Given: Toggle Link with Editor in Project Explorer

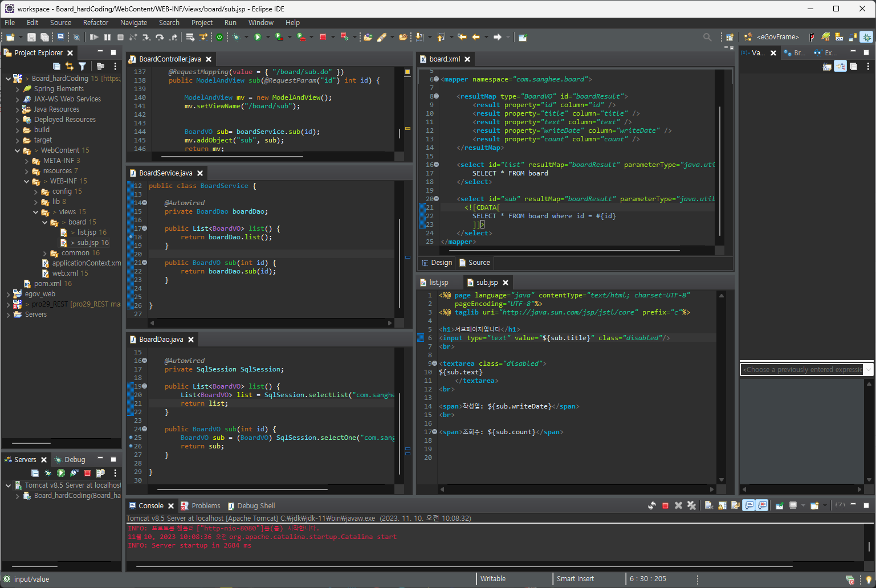Looking at the screenshot, I should click(x=70, y=67).
